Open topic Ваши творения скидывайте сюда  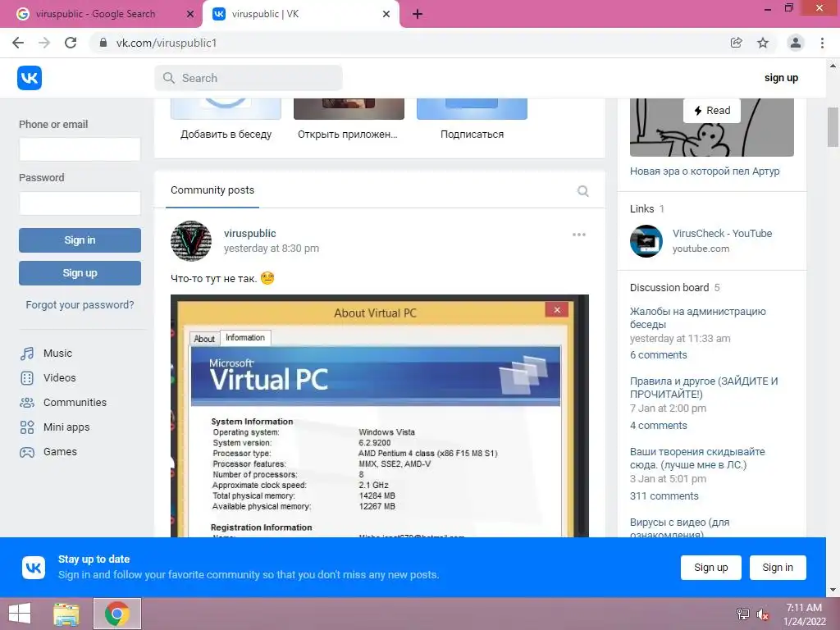pyautogui.click(x=697, y=458)
